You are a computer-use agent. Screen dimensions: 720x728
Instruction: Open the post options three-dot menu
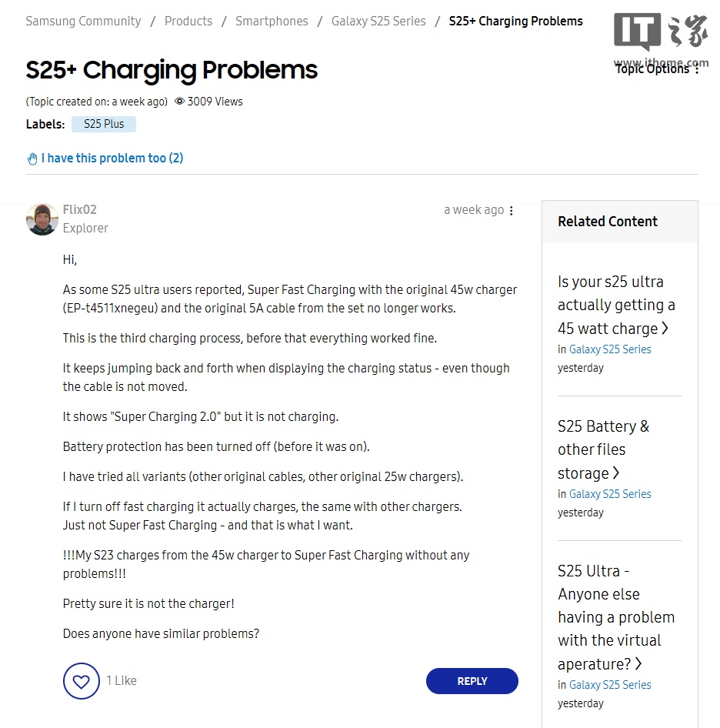(512, 211)
